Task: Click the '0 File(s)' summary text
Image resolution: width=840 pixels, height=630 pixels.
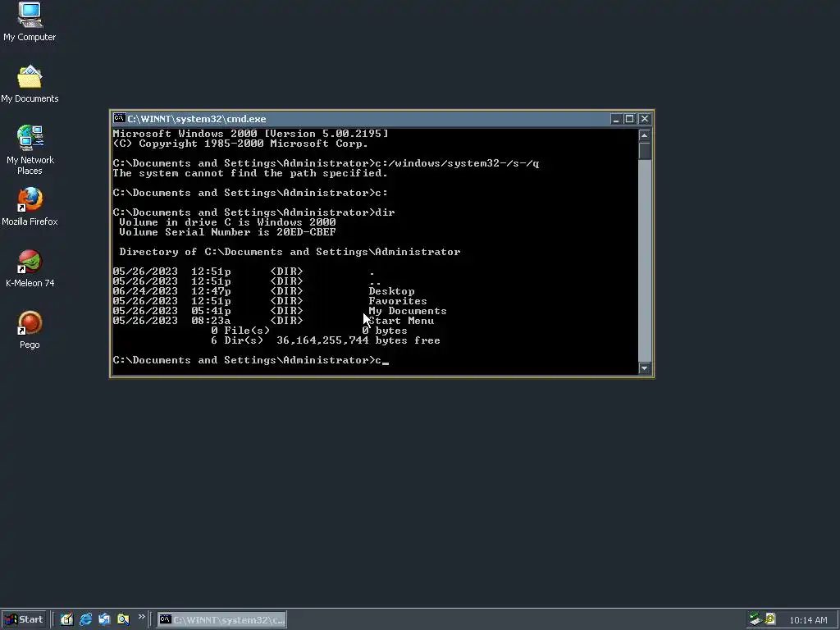Action: coord(240,331)
